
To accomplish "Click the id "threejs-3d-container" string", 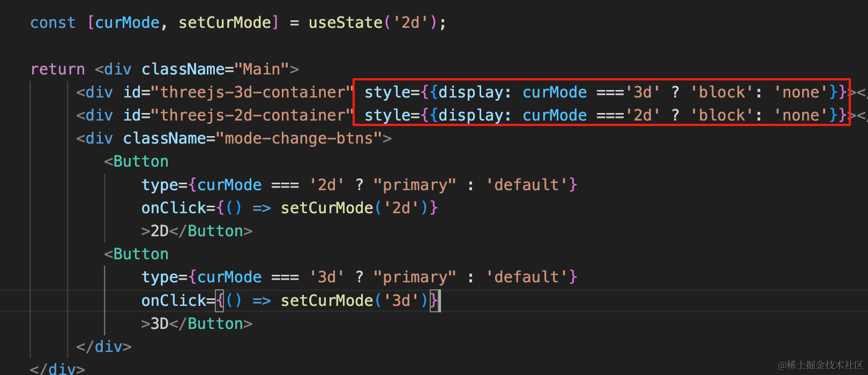I will [x=252, y=92].
